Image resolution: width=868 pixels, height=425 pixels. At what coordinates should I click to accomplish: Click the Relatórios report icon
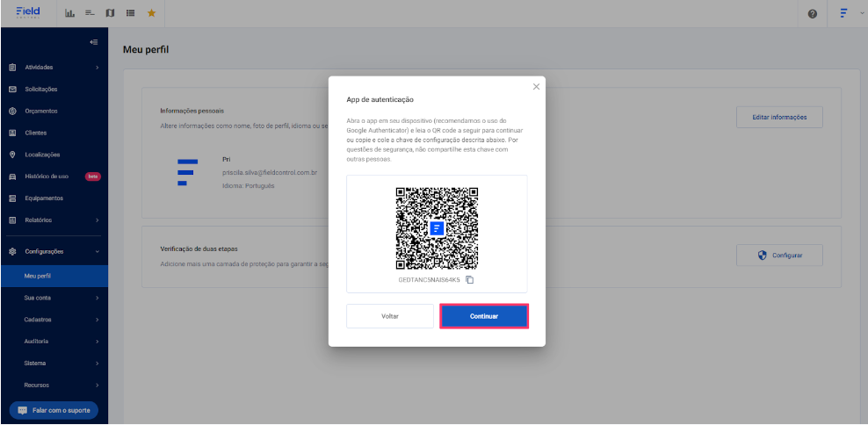(x=12, y=220)
